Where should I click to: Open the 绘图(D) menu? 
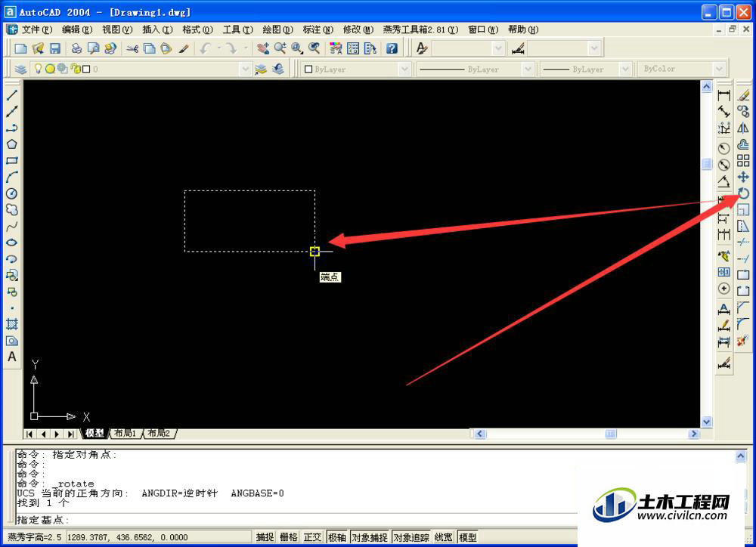(x=277, y=29)
